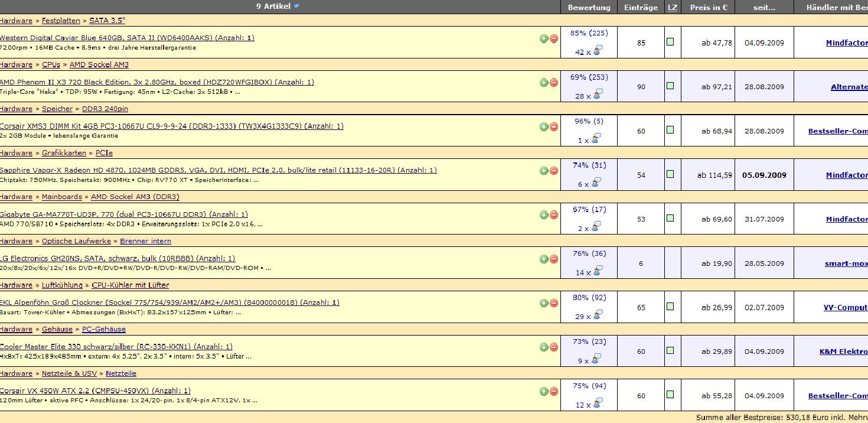The width and height of the screenshot is (868, 423).
Task: Open smart-mox dealer link for LG GH20NS
Action: [x=846, y=263]
